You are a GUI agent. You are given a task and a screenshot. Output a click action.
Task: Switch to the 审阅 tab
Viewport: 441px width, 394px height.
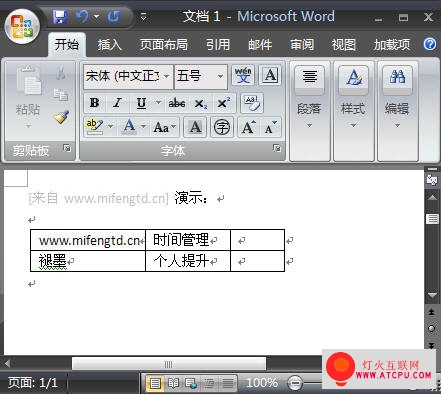302,44
